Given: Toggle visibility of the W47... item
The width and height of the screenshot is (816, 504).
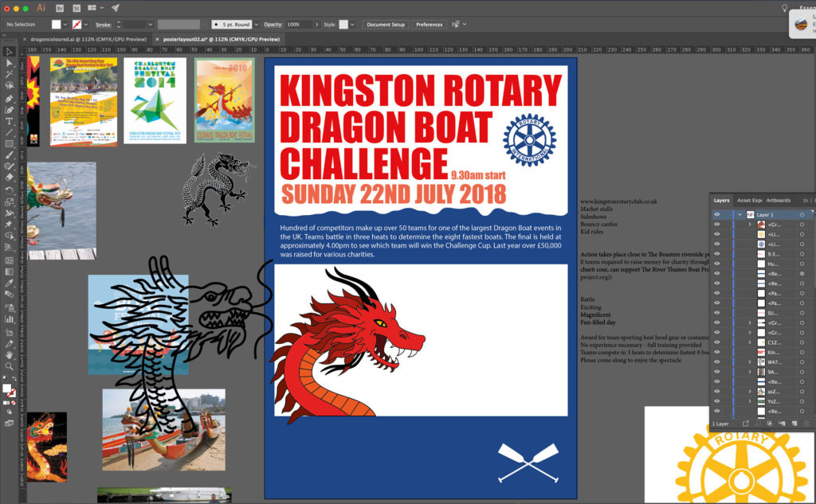Looking at the screenshot, I should pos(716,361).
